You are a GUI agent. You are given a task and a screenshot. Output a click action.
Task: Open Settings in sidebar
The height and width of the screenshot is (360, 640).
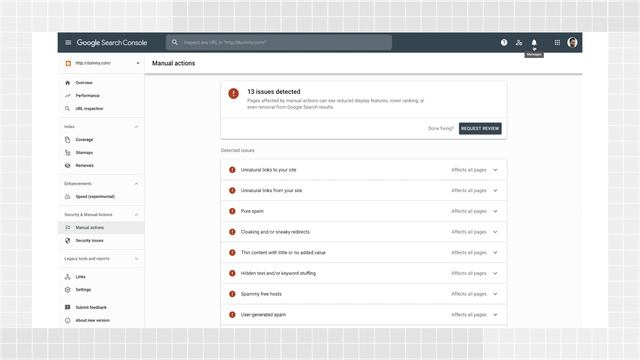(83, 290)
